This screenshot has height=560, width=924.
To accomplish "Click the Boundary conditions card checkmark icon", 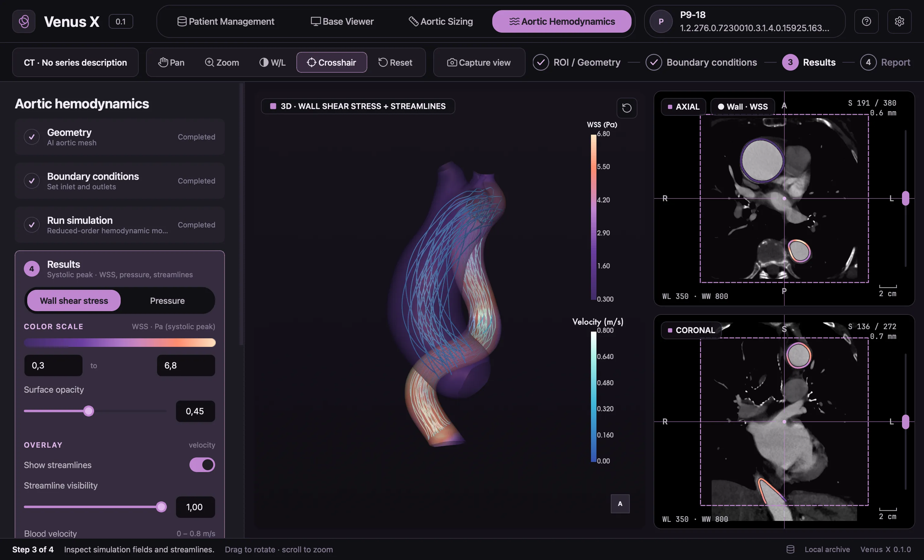I will [x=31, y=181].
